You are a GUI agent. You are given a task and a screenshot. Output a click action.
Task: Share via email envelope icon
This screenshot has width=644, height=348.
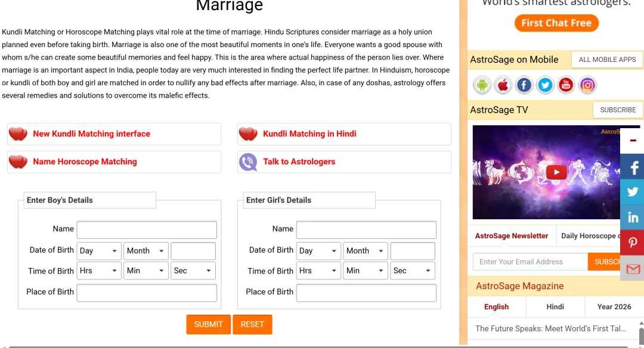(633, 268)
